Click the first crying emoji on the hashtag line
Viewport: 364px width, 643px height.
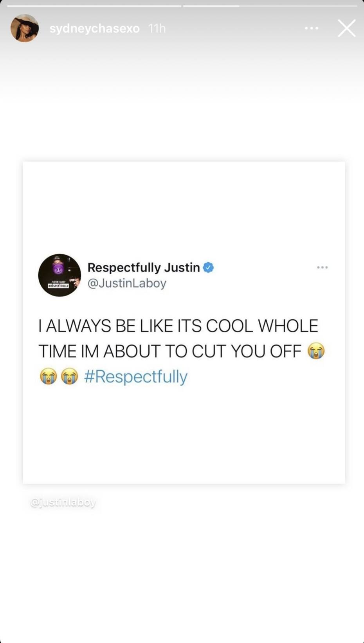(49, 376)
